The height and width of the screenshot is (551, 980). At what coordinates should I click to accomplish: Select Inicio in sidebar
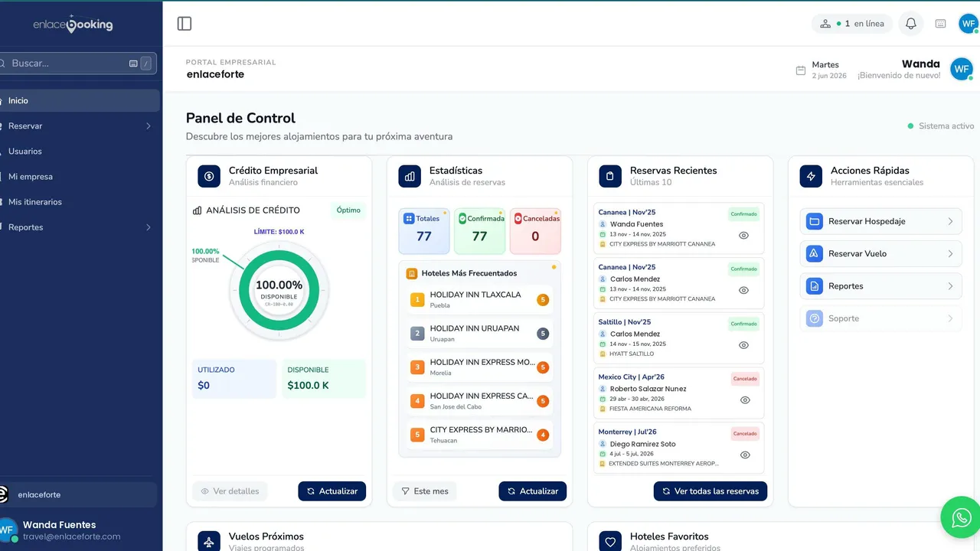(x=80, y=101)
